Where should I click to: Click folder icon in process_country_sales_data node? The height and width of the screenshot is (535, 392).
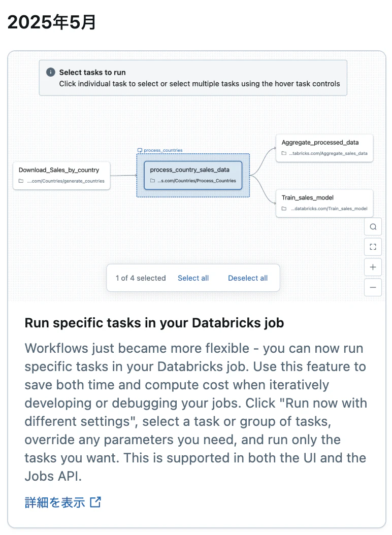click(x=152, y=181)
